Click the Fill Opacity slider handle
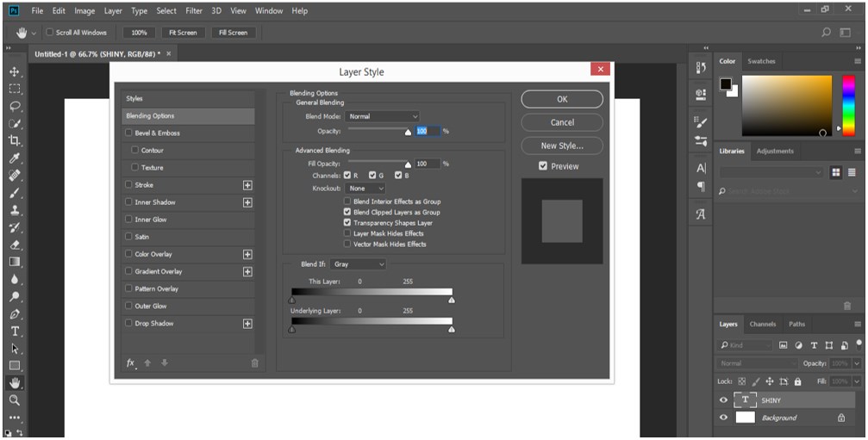The image size is (868, 440). click(x=409, y=164)
